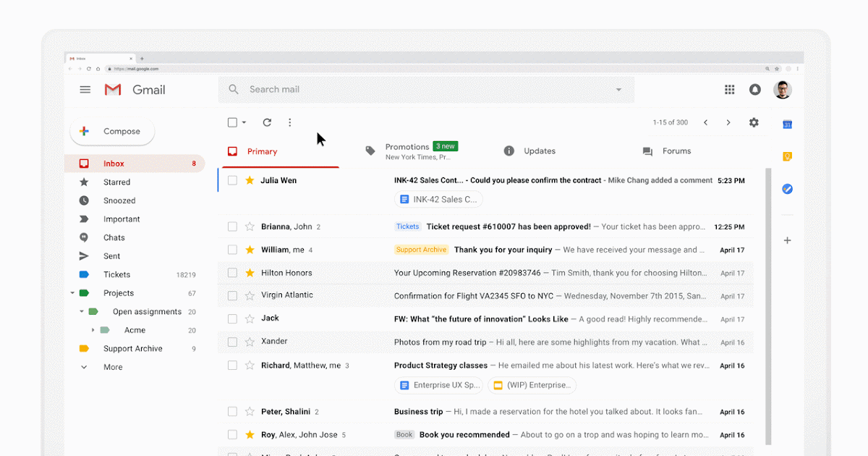868x456 pixels.
Task: Select the Brianna, John email checkbox
Action: 232,227
